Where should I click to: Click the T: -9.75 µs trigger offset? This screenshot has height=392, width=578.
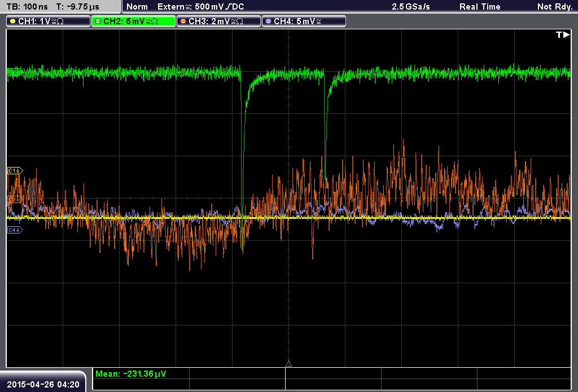78,7
